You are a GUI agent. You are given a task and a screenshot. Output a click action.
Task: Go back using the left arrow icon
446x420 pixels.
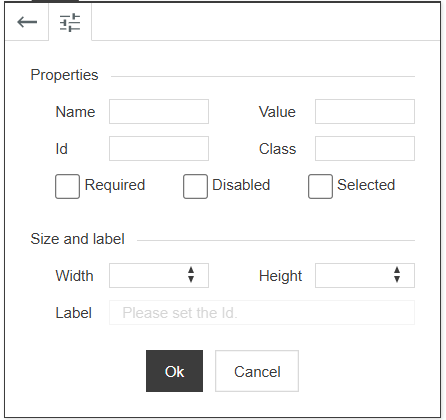point(27,22)
